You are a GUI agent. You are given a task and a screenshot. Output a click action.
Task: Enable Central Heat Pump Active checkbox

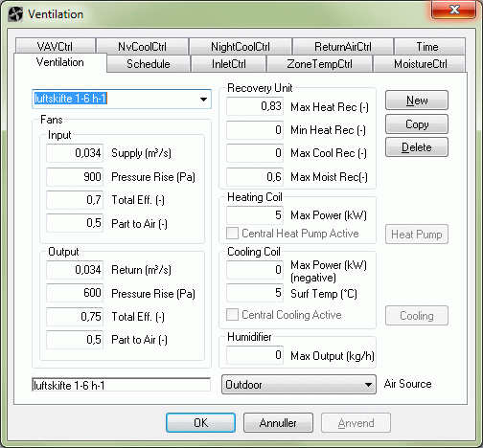pos(232,234)
